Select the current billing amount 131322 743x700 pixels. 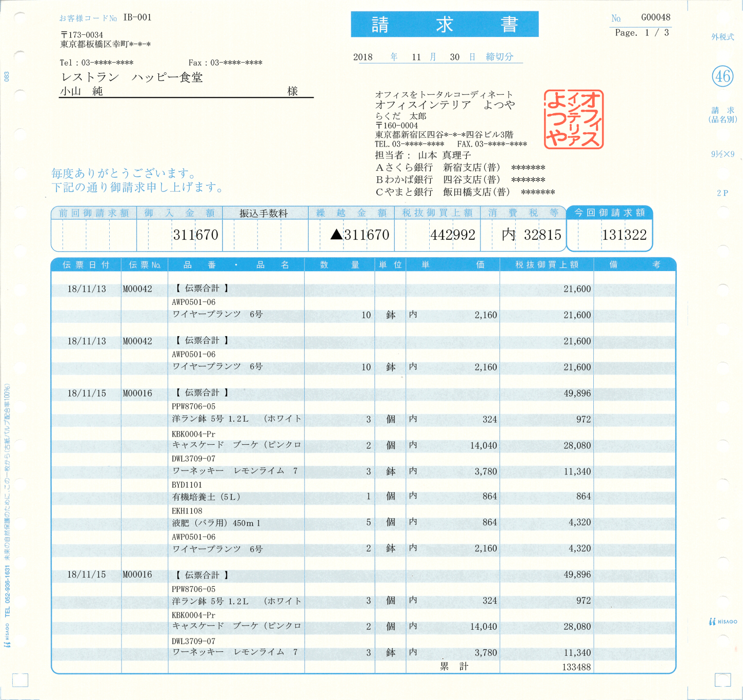pyautogui.click(x=624, y=235)
